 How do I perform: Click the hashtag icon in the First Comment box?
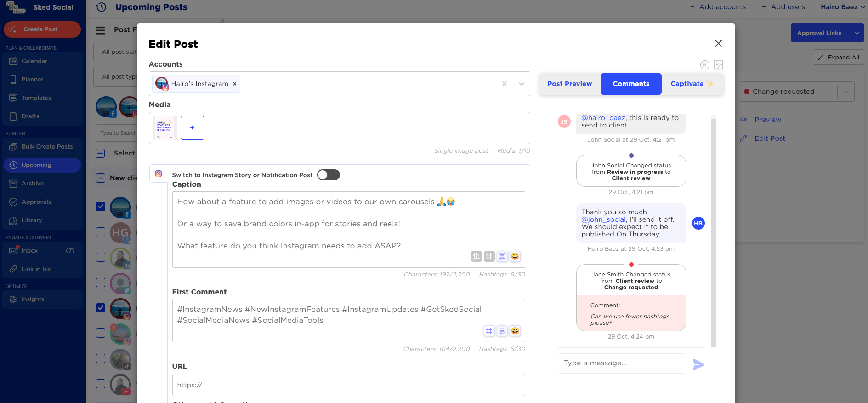point(489,331)
